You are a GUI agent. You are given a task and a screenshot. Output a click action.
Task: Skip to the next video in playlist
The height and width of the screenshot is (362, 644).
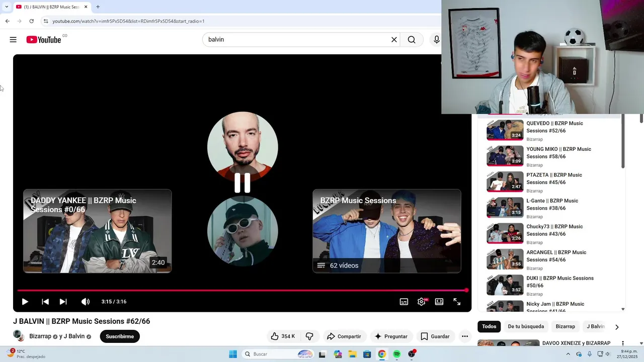[63, 302]
